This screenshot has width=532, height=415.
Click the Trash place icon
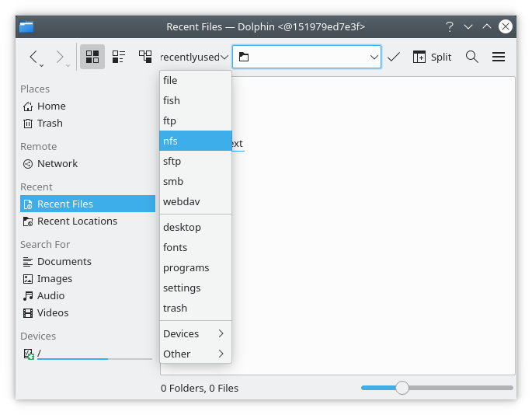coord(28,124)
